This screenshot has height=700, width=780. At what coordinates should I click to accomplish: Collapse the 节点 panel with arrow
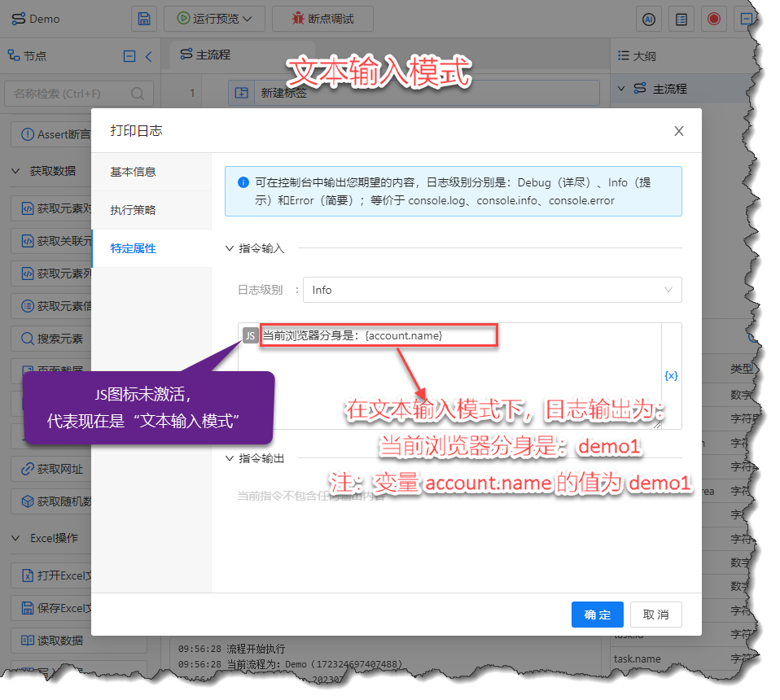tap(148, 56)
